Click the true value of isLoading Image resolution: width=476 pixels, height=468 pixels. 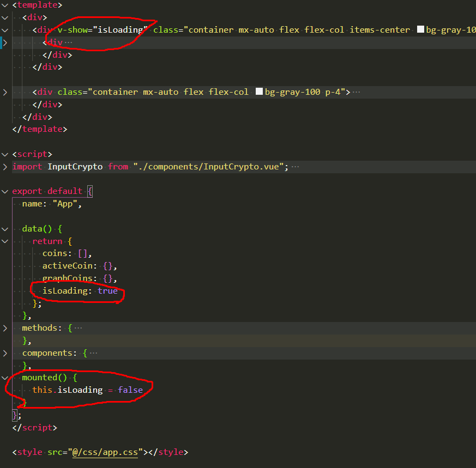coord(107,291)
